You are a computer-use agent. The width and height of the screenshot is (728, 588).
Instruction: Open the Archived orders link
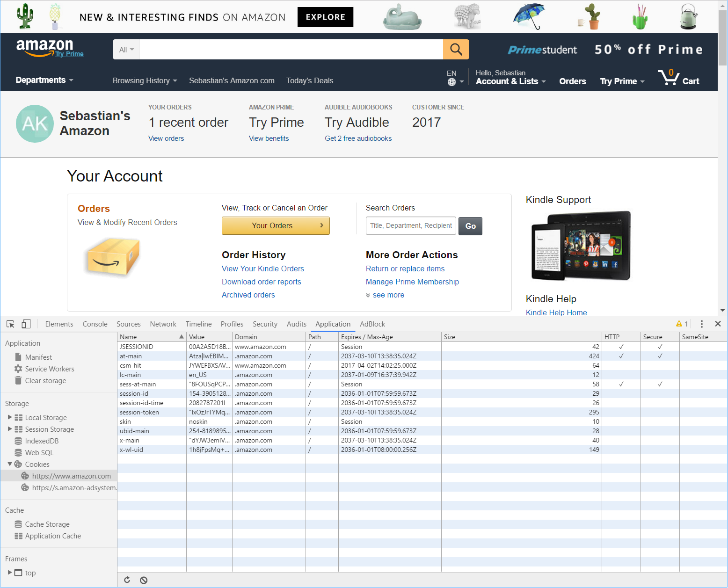click(248, 295)
